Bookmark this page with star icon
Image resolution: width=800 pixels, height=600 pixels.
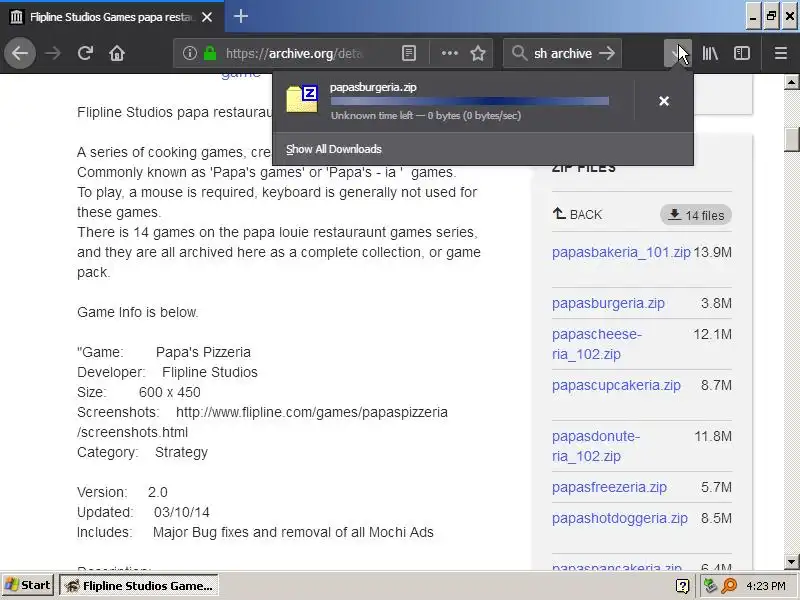(478, 53)
